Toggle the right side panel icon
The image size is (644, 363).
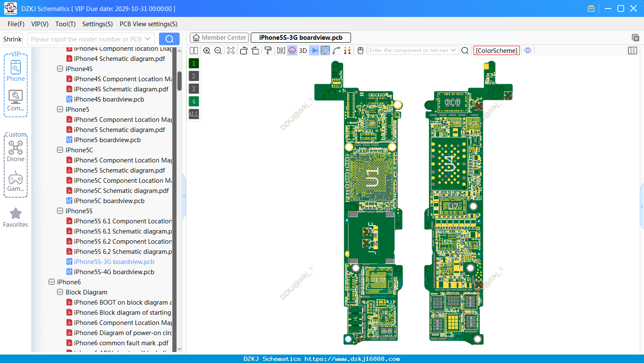pos(633,51)
